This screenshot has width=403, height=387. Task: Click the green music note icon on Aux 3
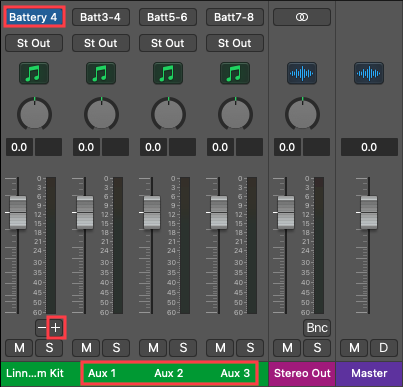coord(235,73)
